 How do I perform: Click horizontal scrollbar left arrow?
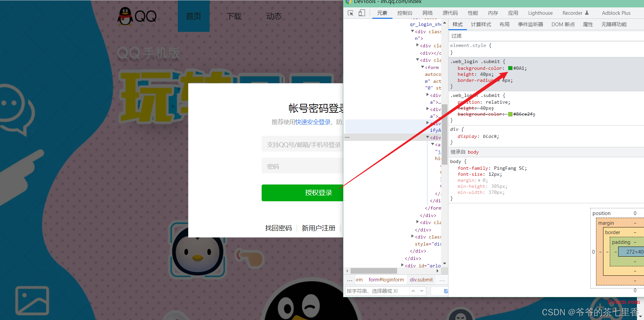tap(347, 271)
